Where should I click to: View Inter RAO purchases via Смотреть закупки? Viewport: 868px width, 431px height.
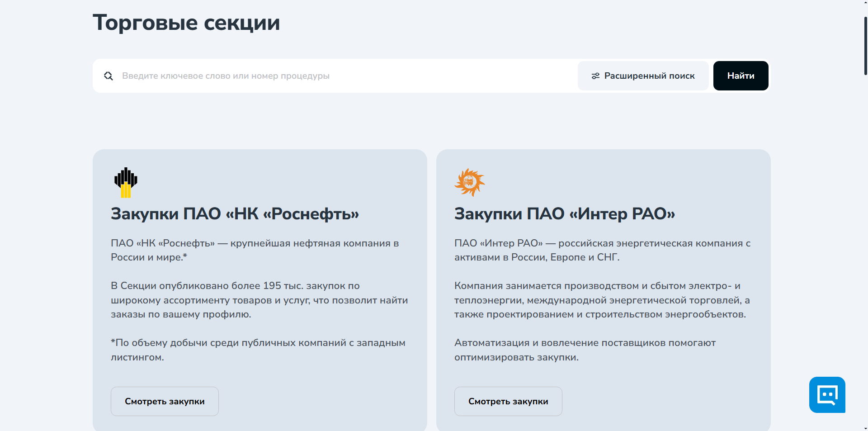pyautogui.click(x=508, y=401)
